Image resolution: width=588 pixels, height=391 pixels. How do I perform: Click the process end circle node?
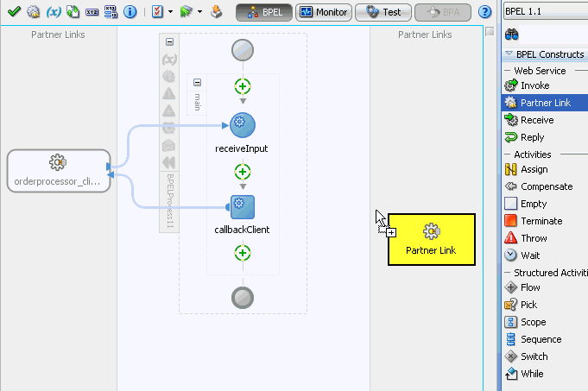(x=243, y=298)
